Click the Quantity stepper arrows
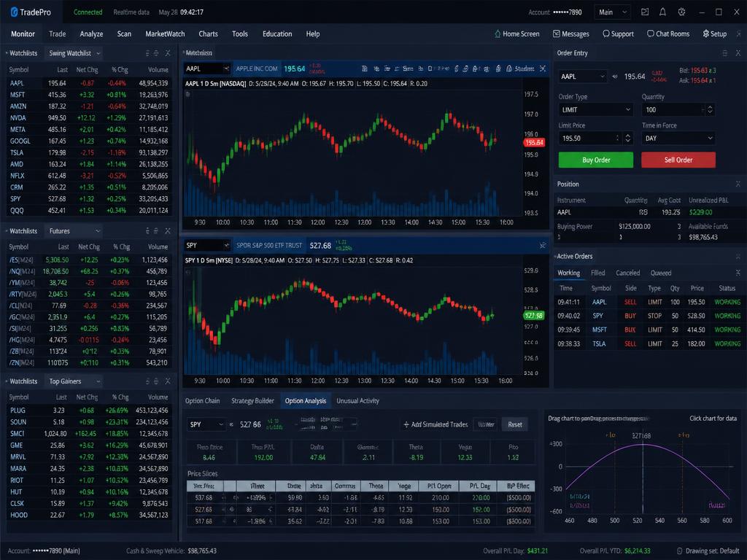The height and width of the screenshot is (560, 747). coord(710,109)
